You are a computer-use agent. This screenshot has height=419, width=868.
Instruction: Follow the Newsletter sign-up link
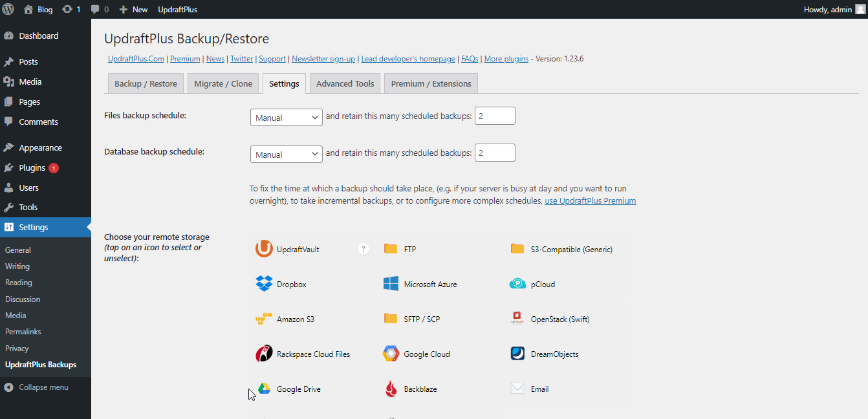pyautogui.click(x=323, y=59)
